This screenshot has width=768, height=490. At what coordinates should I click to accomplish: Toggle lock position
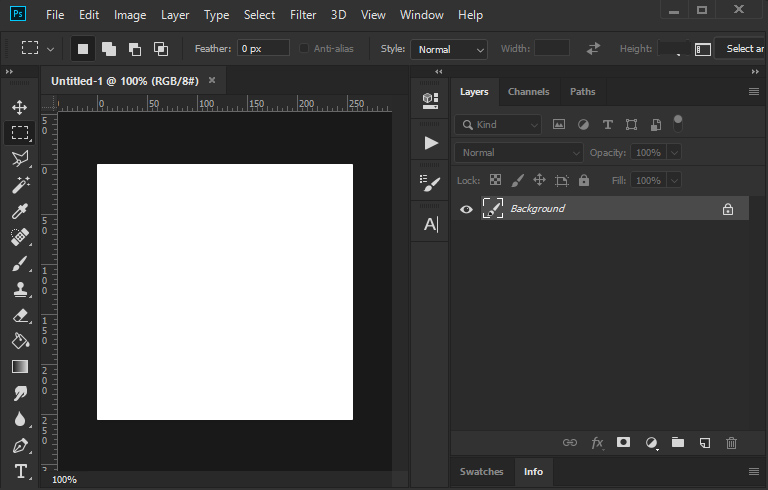(x=539, y=180)
